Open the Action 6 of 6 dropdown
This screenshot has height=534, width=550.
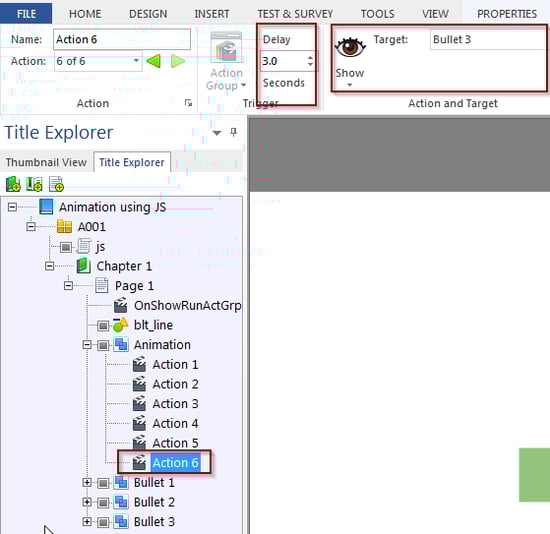136,61
